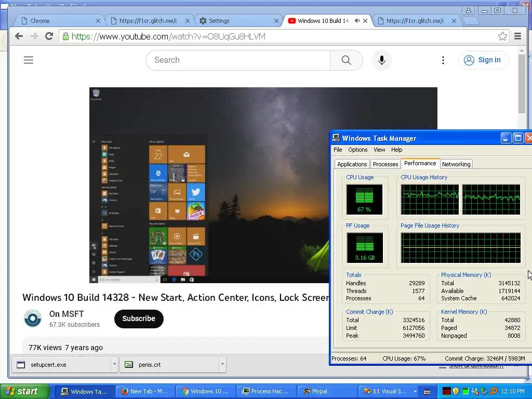Click the yellow security shield tray icon

[456, 391]
